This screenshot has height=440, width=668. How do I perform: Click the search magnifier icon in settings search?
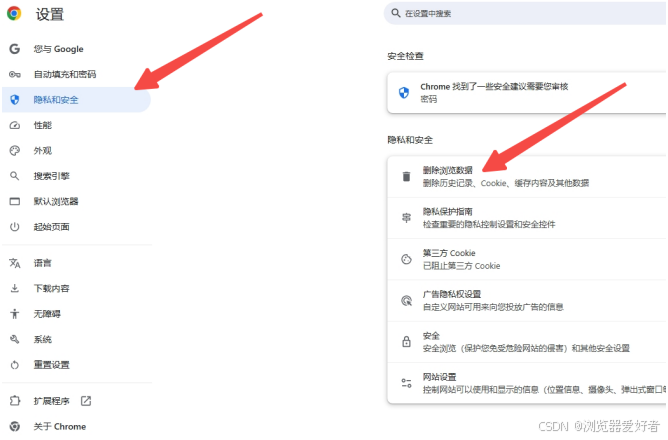point(396,13)
